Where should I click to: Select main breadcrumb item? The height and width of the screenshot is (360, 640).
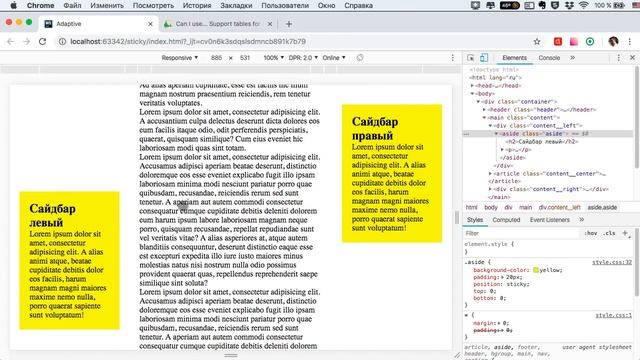point(525,207)
